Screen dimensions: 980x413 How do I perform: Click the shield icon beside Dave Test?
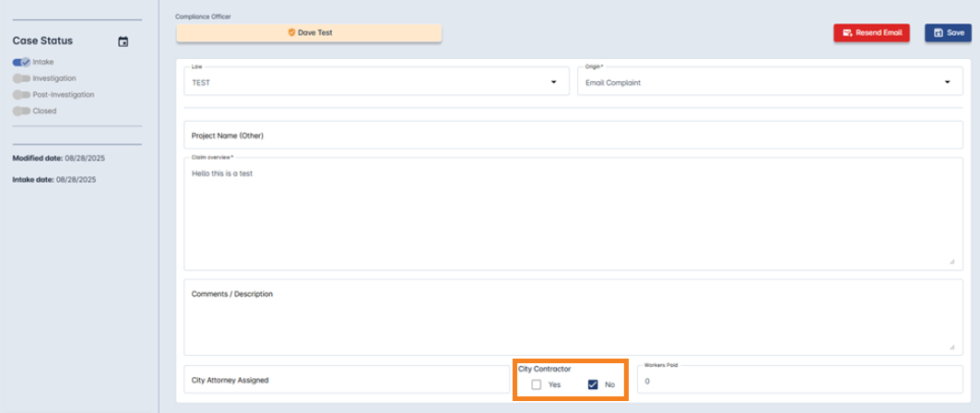tap(291, 32)
